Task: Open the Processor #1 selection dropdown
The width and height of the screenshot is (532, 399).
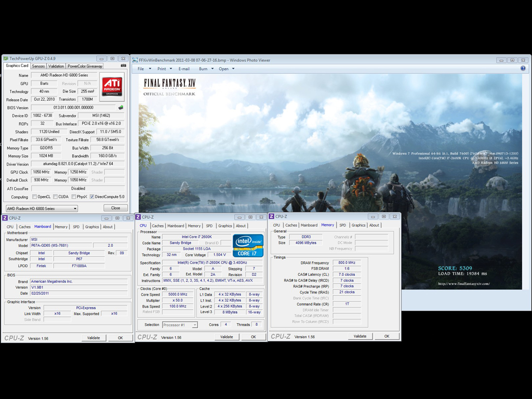Action: click(180, 325)
